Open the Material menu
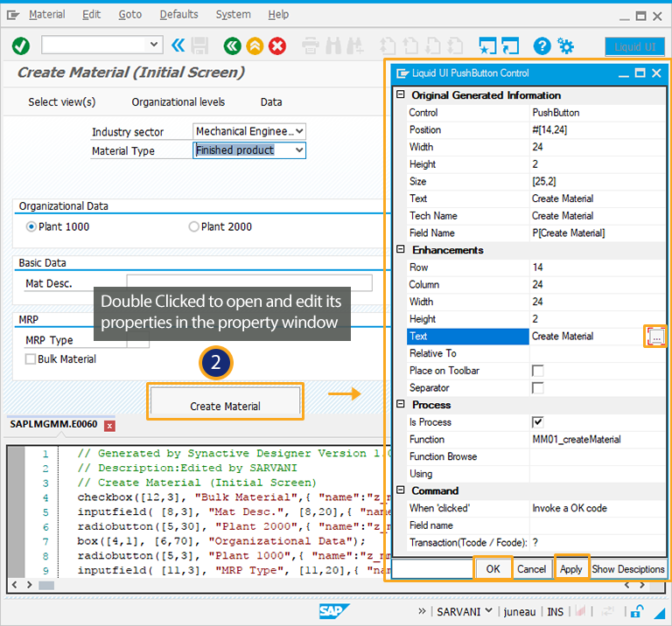672x626 pixels. pyautogui.click(x=46, y=15)
